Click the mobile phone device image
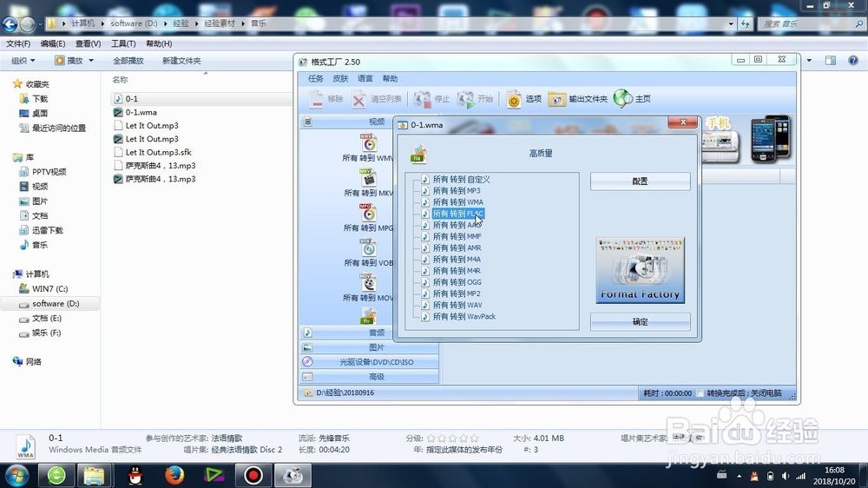868x488 pixels. pyautogui.click(x=770, y=138)
